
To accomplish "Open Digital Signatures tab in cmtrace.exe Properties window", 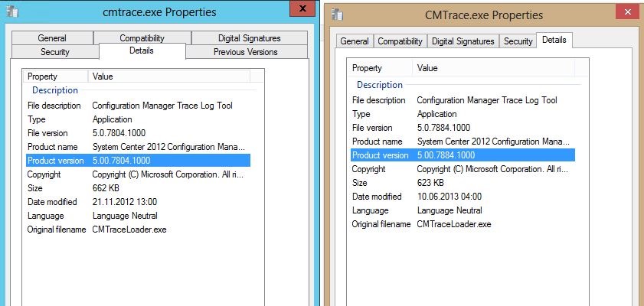I will coord(250,37).
